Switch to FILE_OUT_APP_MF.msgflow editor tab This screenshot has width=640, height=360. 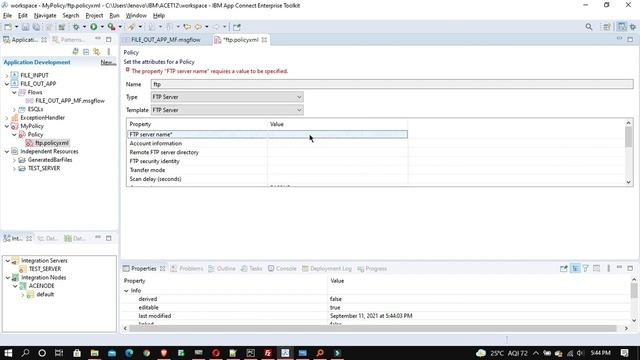coord(165,40)
